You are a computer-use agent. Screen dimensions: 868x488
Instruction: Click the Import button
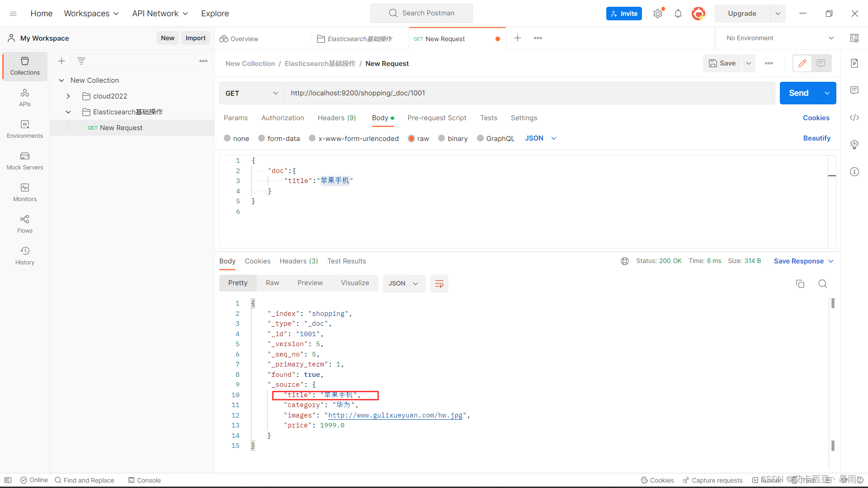(x=196, y=38)
